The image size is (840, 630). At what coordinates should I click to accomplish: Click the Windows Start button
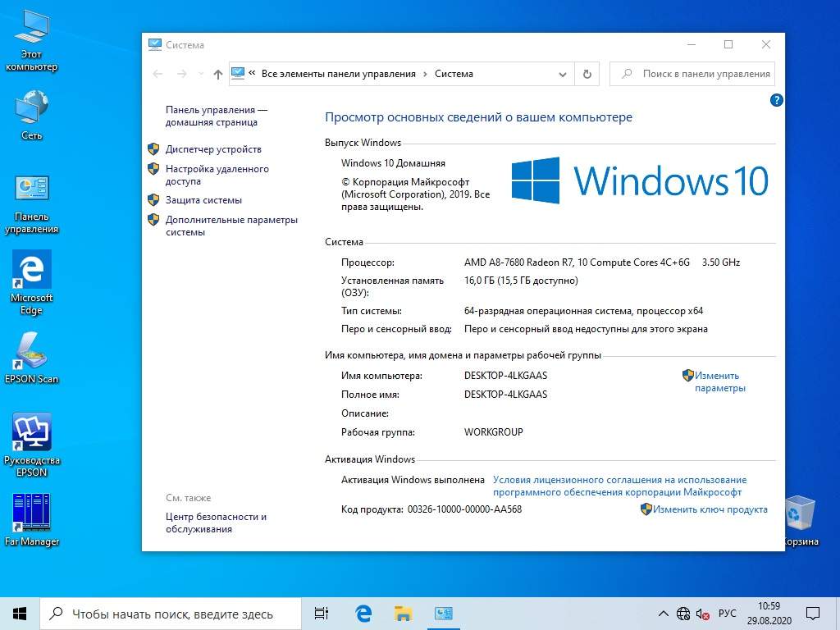(20, 614)
